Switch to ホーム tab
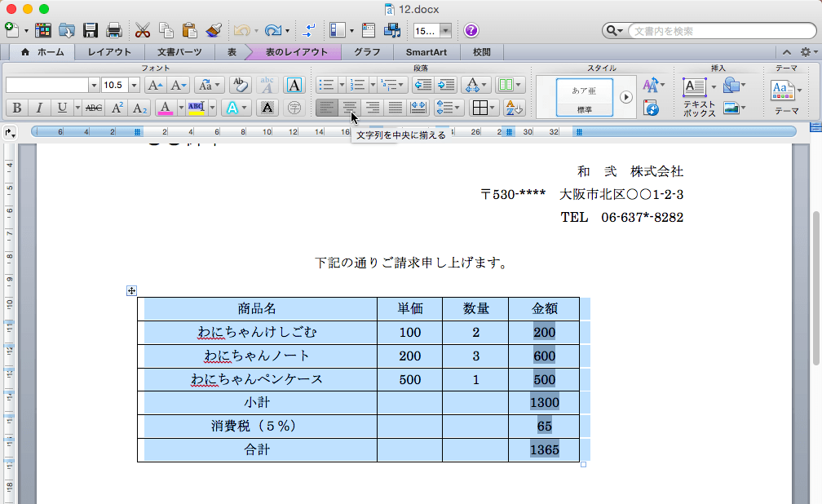This screenshot has width=822, height=504. 42,52
